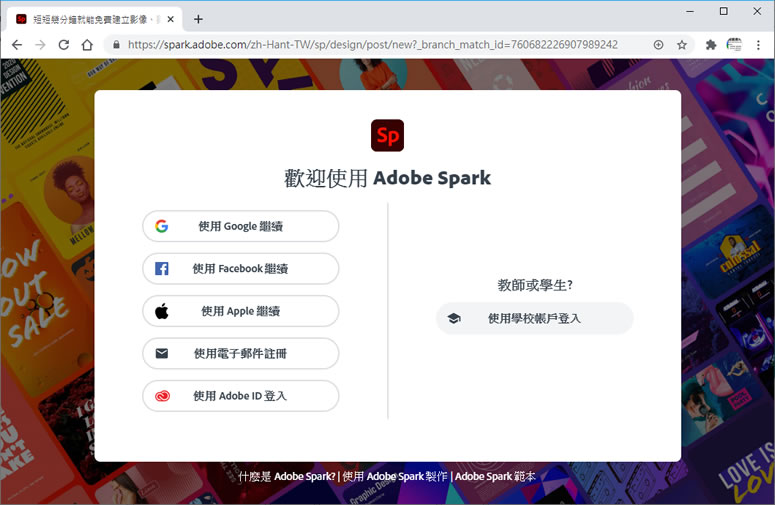Bookmark this page with star icon
The height and width of the screenshot is (505, 775).
click(x=682, y=45)
